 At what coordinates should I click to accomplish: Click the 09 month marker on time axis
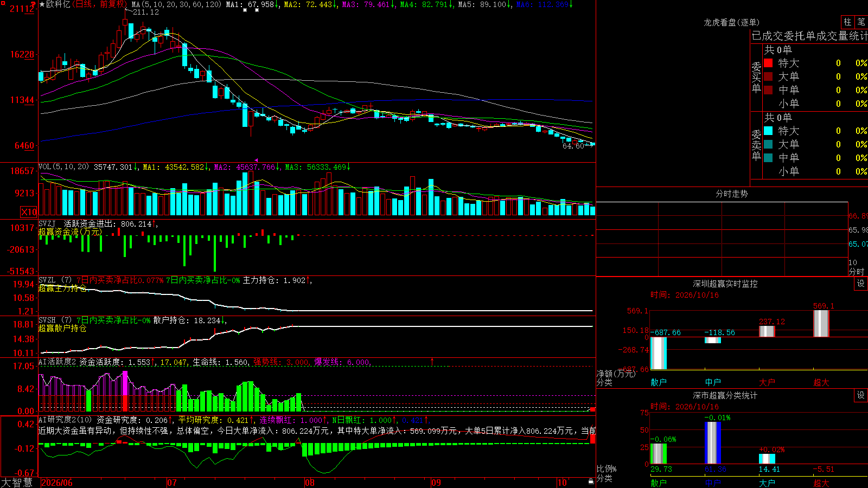click(436, 482)
